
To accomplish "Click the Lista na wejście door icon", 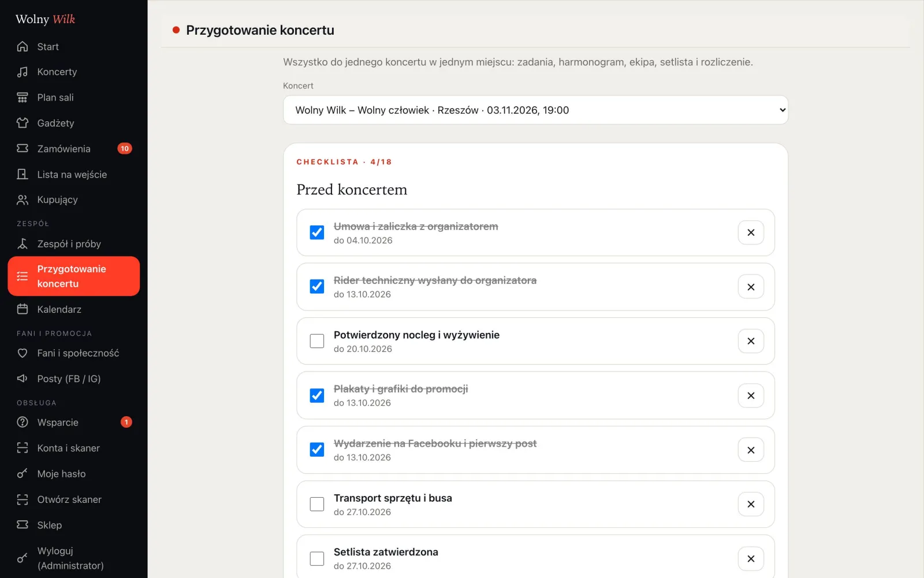I will click(23, 174).
